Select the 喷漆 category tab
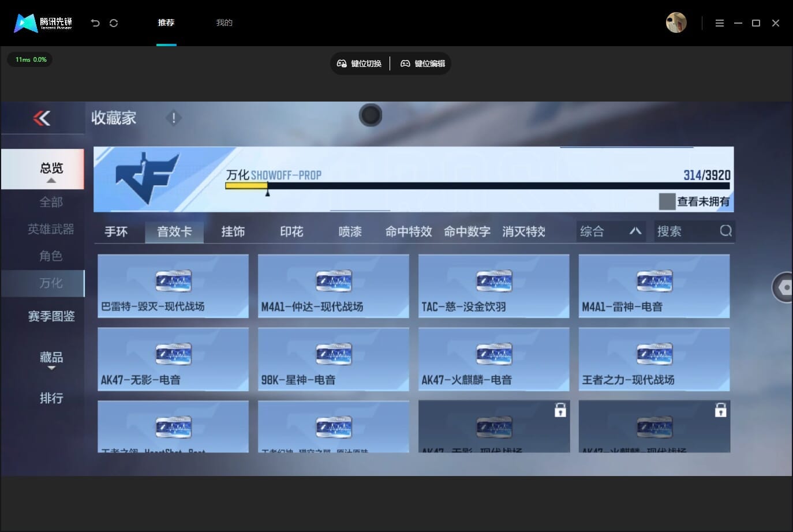This screenshot has width=793, height=532. coord(350,231)
